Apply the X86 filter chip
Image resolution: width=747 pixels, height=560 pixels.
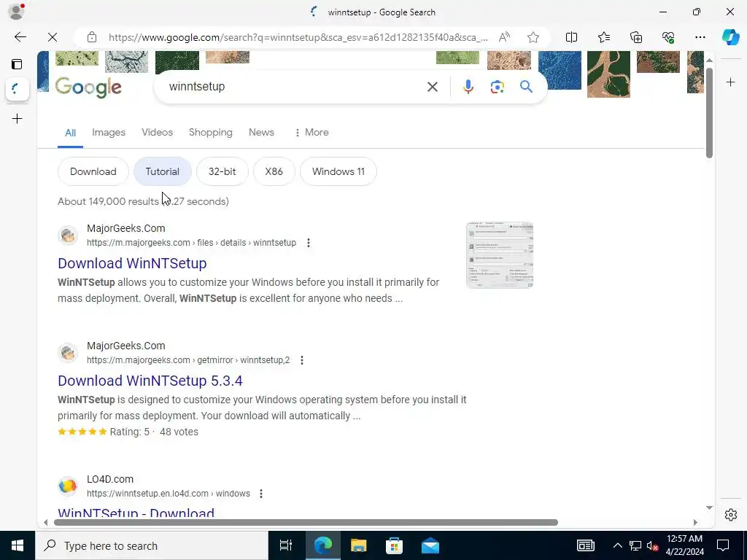point(274,171)
